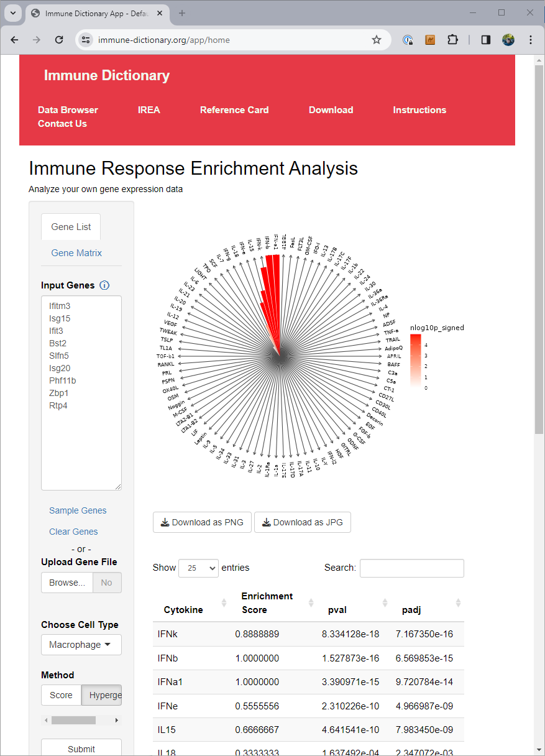Screen dimensions: 545x756
Task: Open Contact Us menu item
Action: [62, 124]
